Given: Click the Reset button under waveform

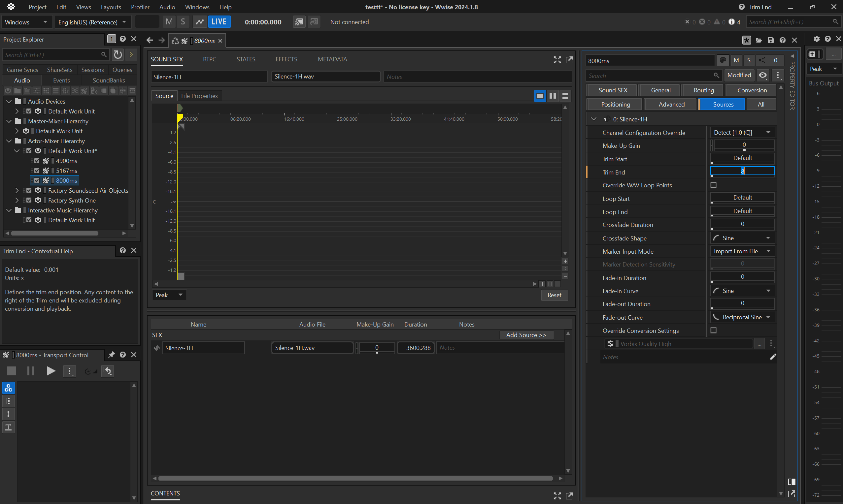Looking at the screenshot, I should tap(554, 295).
